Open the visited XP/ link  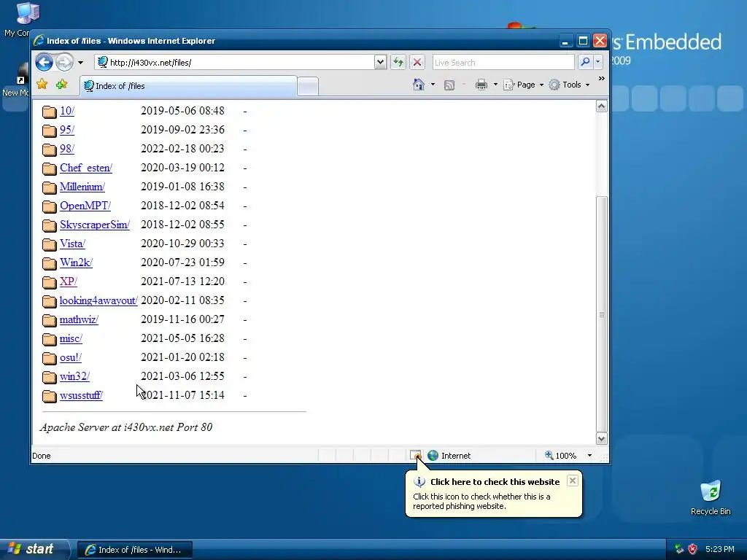[68, 281]
